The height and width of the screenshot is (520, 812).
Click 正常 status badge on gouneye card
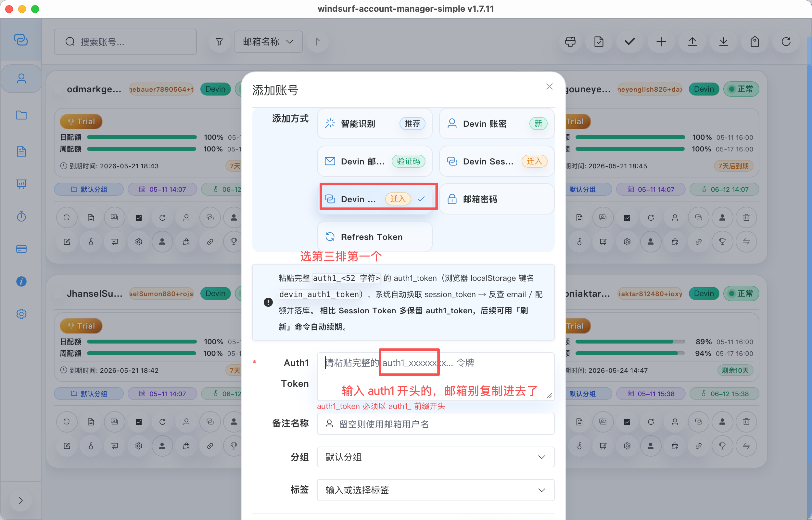click(741, 89)
